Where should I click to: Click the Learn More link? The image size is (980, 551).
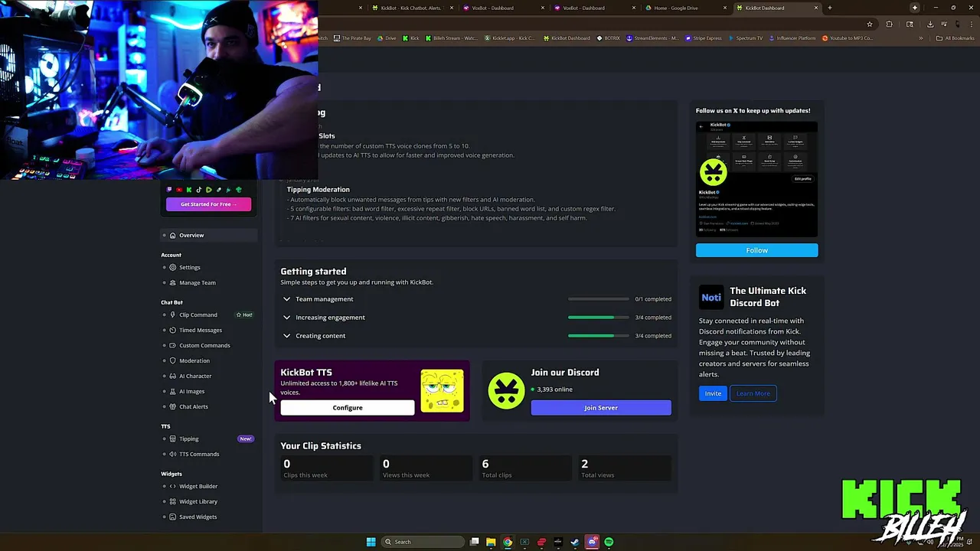(753, 393)
